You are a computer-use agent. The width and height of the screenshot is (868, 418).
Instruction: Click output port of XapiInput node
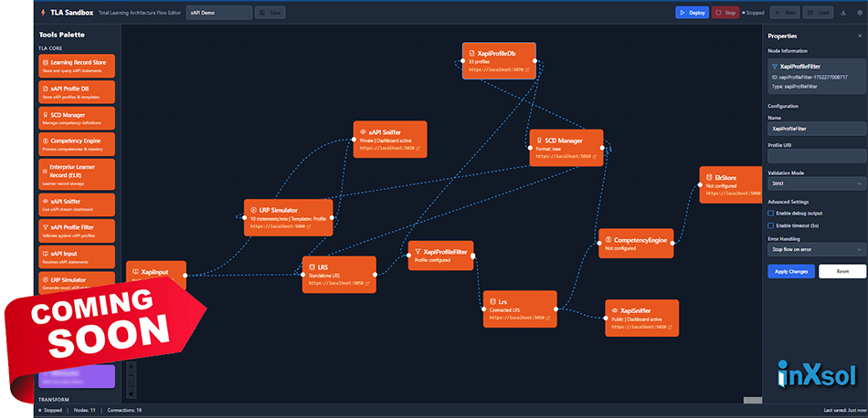(186, 275)
